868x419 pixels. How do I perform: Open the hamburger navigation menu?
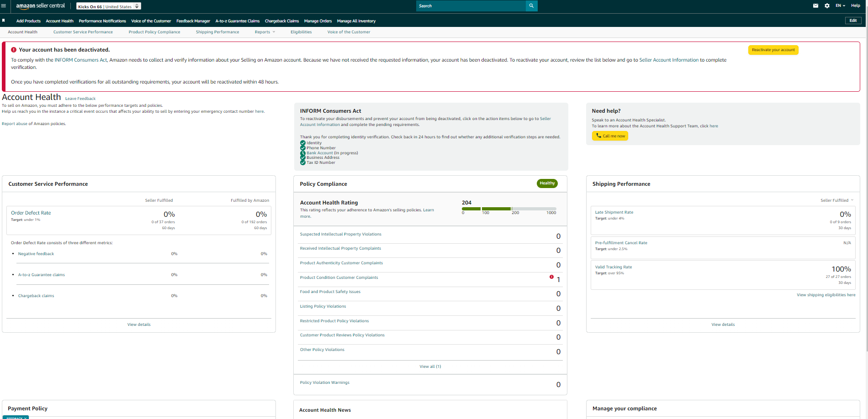4,6
